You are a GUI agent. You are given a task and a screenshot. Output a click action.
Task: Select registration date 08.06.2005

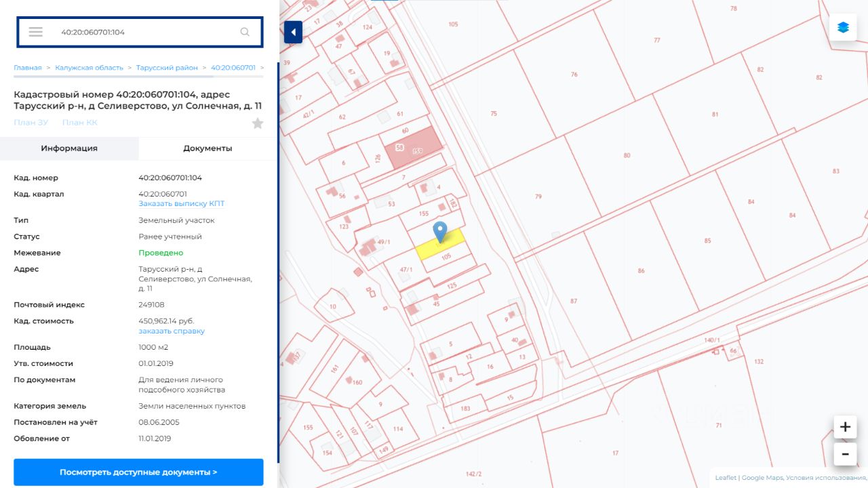click(x=159, y=422)
